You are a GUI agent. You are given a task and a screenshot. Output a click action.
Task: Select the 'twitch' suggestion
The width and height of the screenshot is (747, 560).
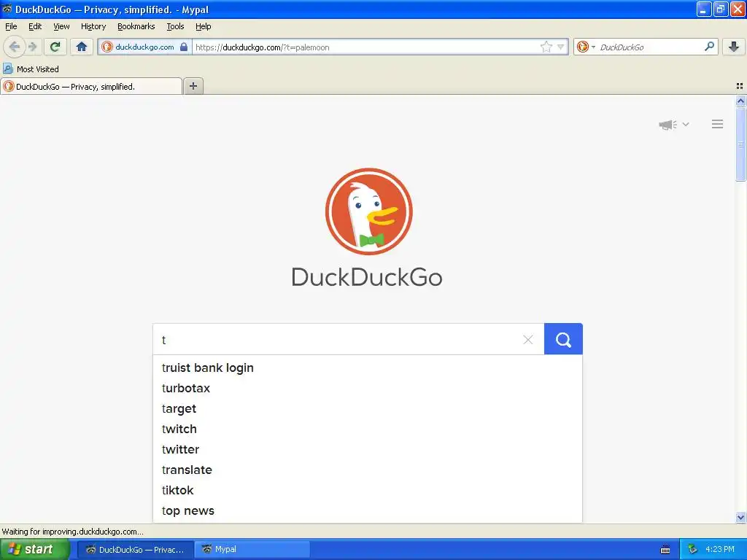point(368,429)
